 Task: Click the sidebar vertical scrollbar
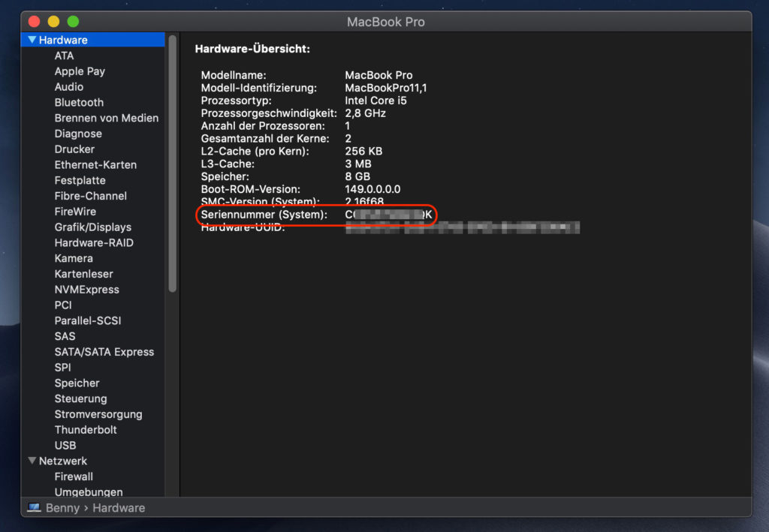click(x=172, y=164)
